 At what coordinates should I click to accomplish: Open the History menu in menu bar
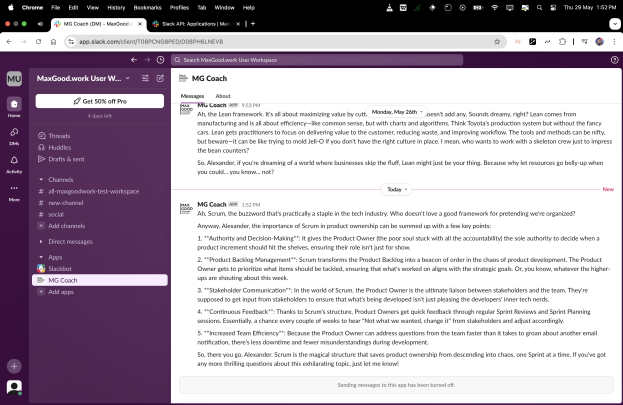(116, 8)
